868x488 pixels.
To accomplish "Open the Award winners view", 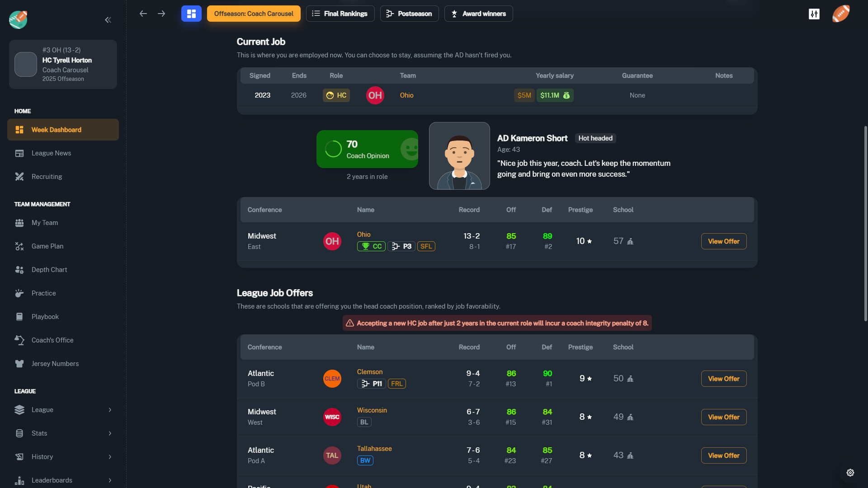I will pyautogui.click(x=478, y=14).
